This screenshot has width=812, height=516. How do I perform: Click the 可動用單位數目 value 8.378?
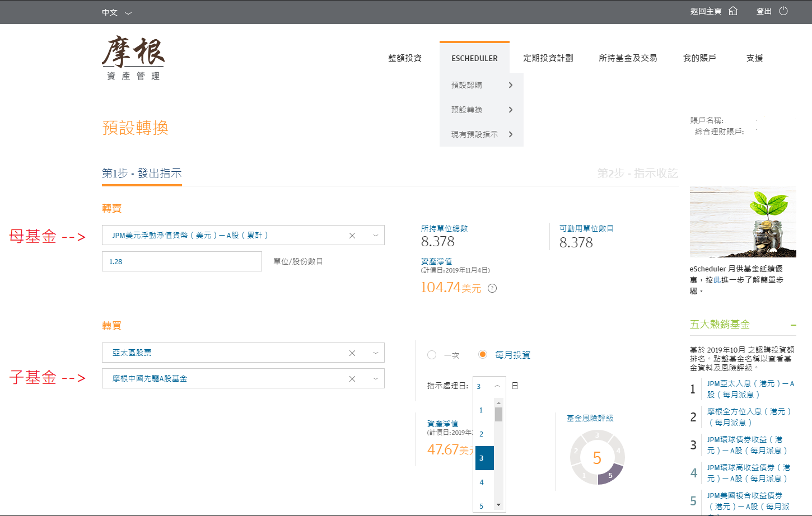[576, 242]
